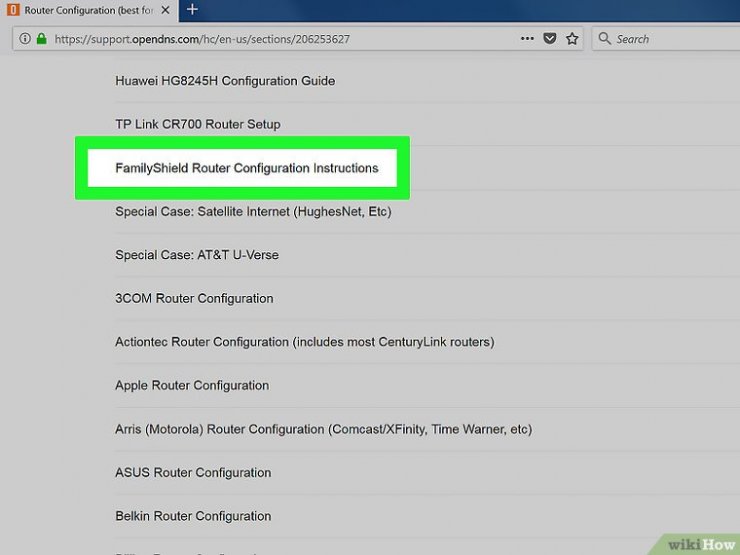
Task: Click the OpenDNS favicon on the tab
Action: click(13, 10)
